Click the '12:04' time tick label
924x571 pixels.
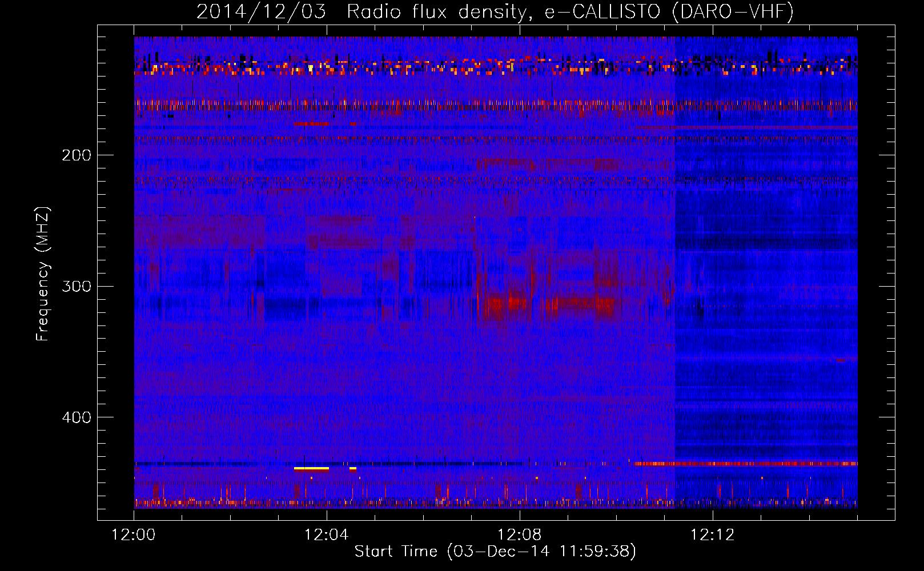tap(327, 535)
